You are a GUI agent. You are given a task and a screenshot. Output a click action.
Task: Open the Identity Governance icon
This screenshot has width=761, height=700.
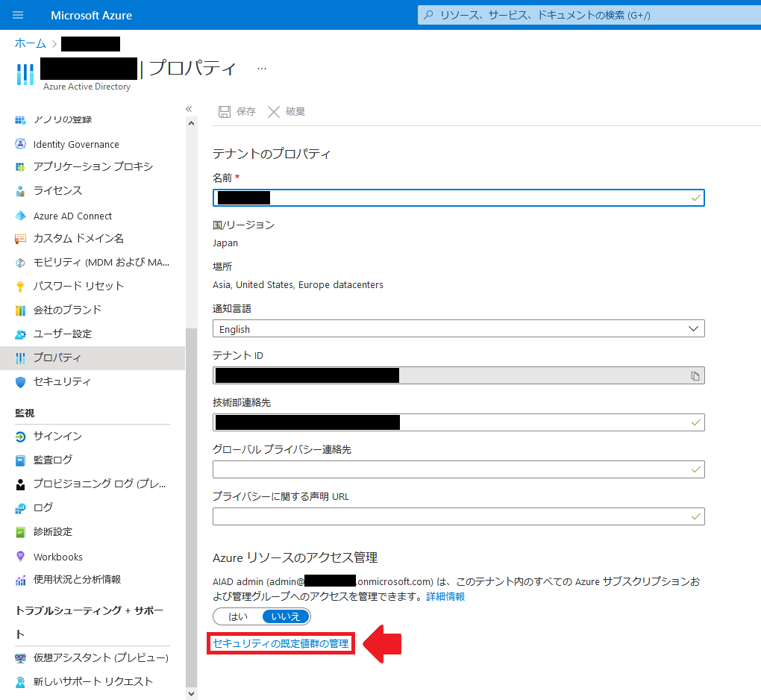click(20, 144)
